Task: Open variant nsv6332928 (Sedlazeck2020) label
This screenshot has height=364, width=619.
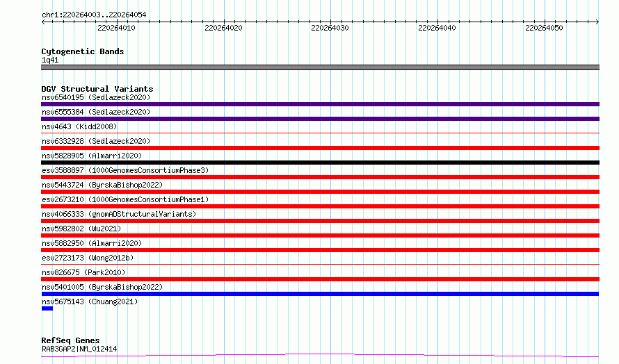Action: click(x=96, y=141)
